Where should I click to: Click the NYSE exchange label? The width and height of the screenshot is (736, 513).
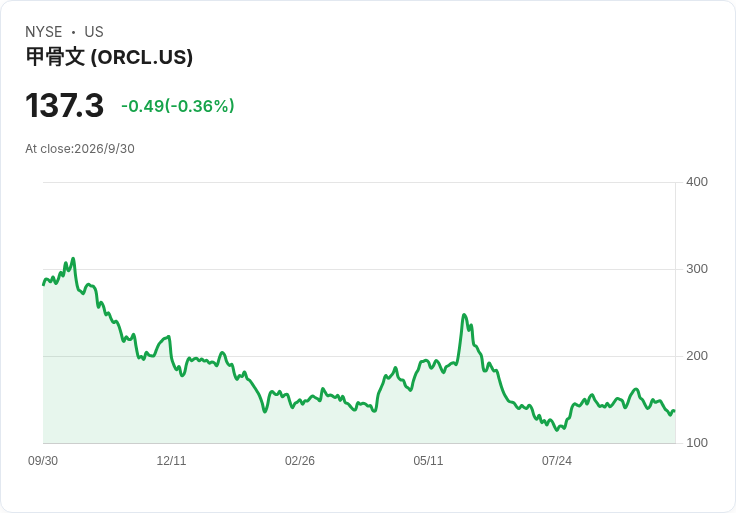coord(44,32)
